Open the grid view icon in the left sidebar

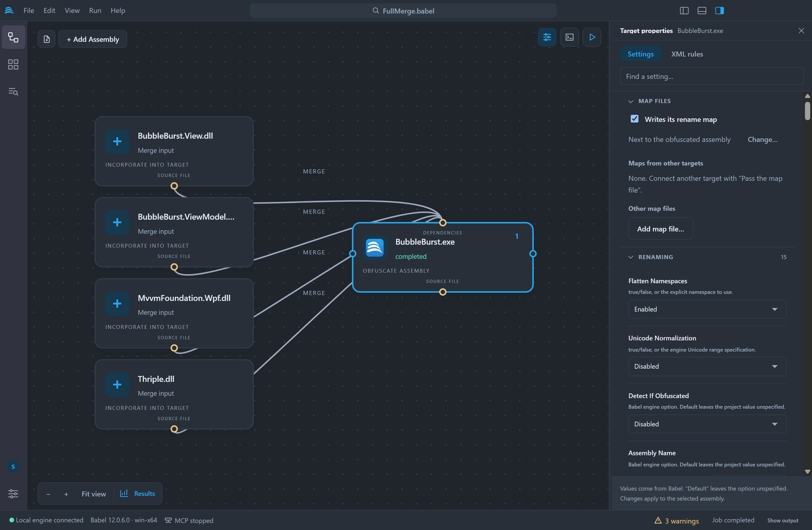pyautogui.click(x=13, y=64)
